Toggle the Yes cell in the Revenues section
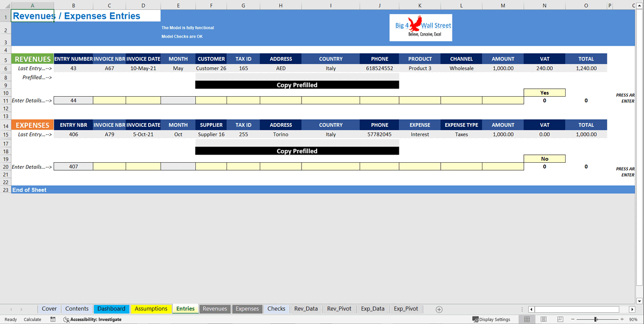 [544, 92]
